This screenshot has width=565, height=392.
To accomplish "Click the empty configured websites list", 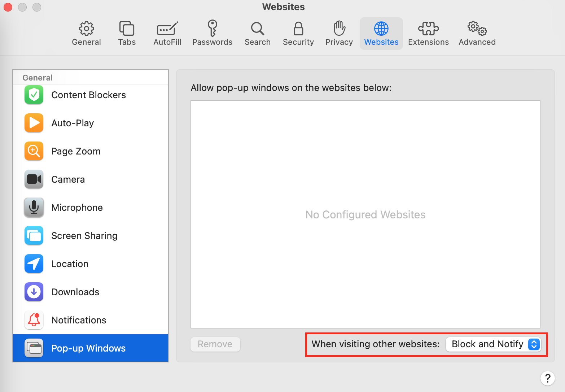I will [365, 214].
